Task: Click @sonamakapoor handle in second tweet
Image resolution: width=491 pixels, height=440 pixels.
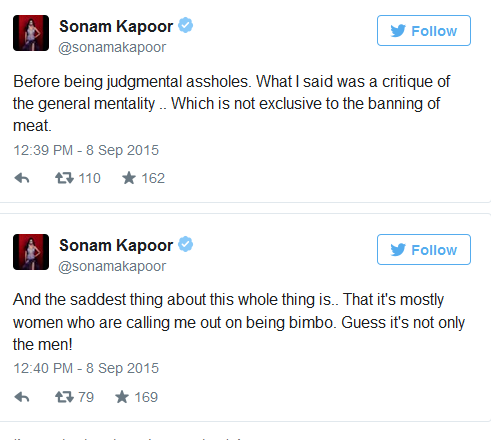Action: pyautogui.click(x=112, y=266)
